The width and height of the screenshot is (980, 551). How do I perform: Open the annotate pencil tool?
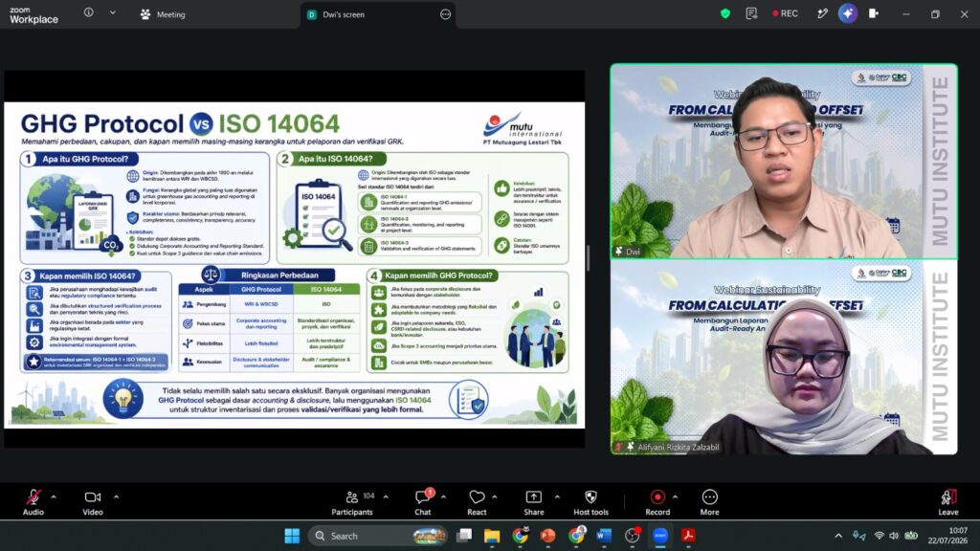(x=822, y=13)
